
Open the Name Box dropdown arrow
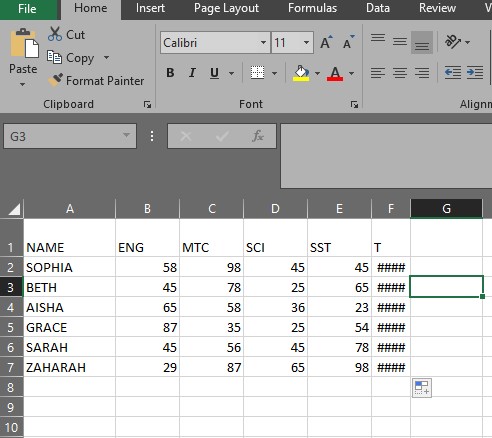[x=126, y=135]
